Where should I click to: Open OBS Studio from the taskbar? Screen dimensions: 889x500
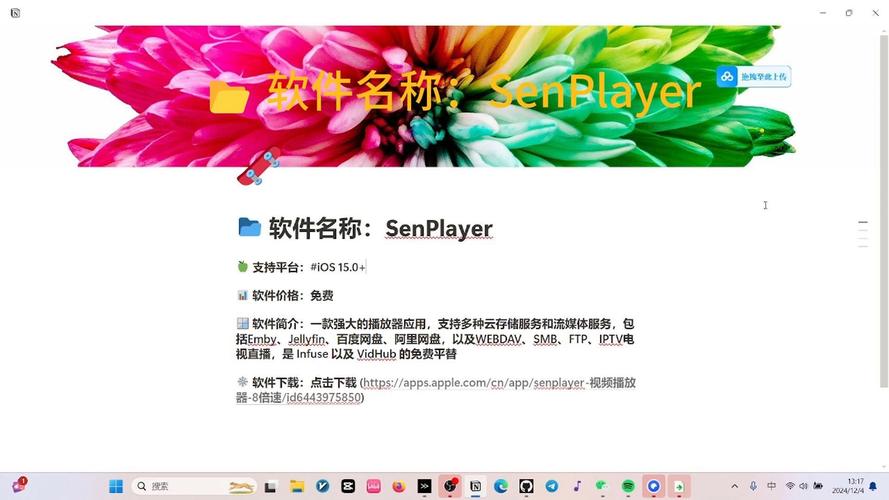pos(450,486)
